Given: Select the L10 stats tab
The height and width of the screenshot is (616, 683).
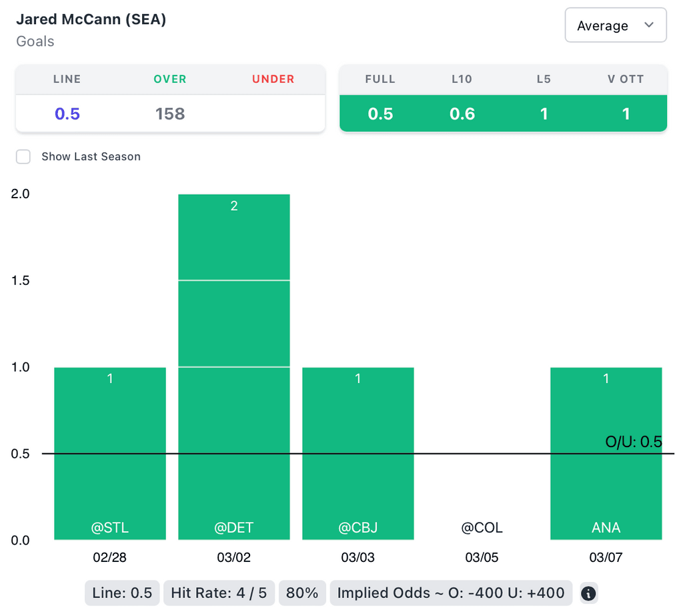Looking at the screenshot, I should (x=462, y=79).
